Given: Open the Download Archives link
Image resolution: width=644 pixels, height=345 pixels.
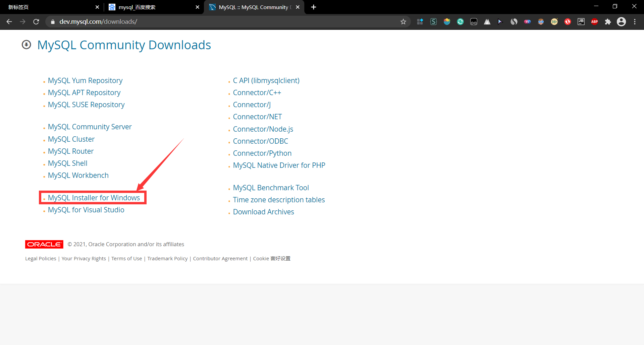Looking at the screenshot, I should (x=263, y=212).
